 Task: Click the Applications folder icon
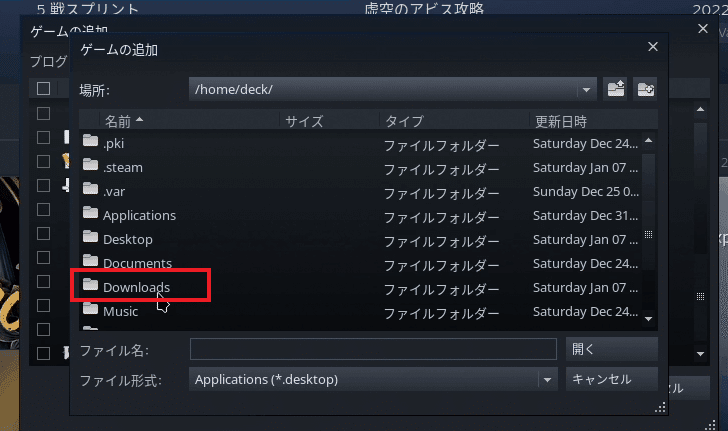click(91, 213)
